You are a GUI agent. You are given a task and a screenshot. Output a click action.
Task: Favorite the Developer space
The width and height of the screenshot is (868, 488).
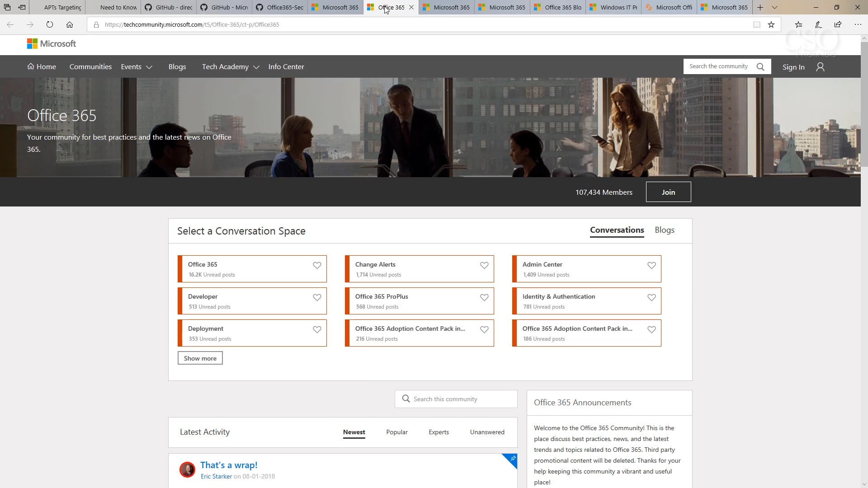click(317, 297)
